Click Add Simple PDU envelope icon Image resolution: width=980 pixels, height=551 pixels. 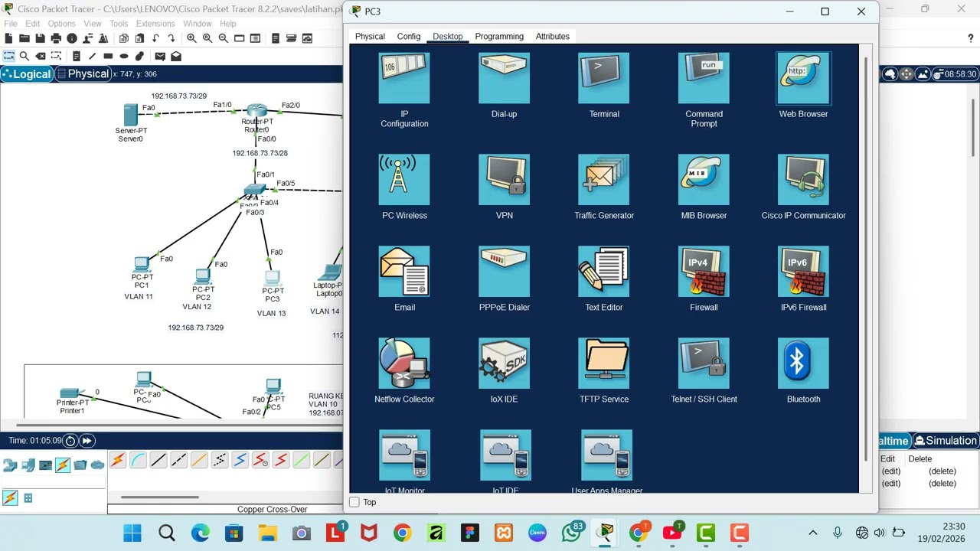(x=159, y=56)
